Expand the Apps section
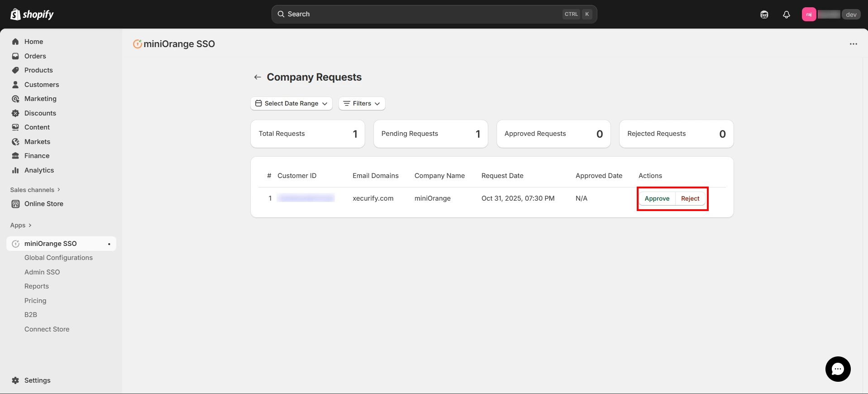This screenshot has width=868, height=394. [21, 225]
